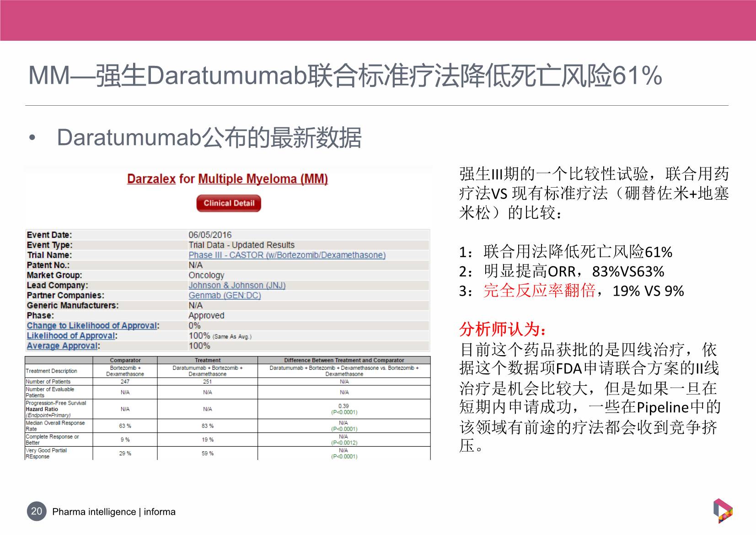Click the 'Number of Evaluable Patients' row label
756x535 pixels.
[50, 392]
